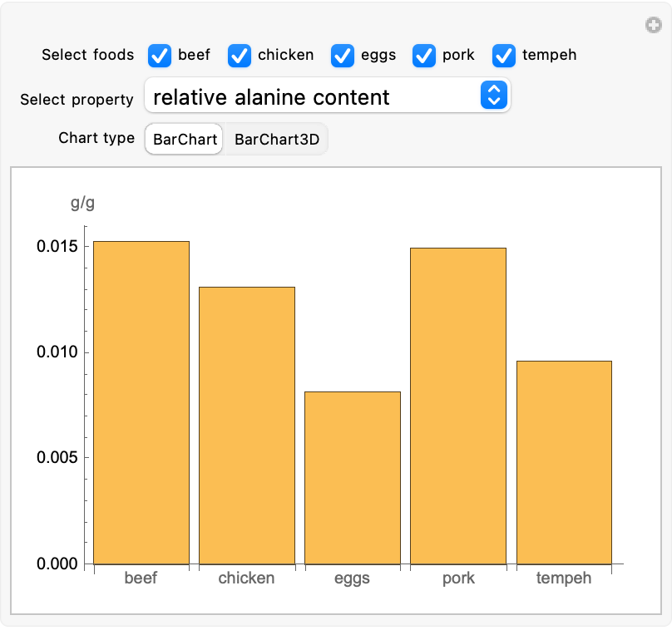Disable the eggs checkbox

(x=343, y=56)
